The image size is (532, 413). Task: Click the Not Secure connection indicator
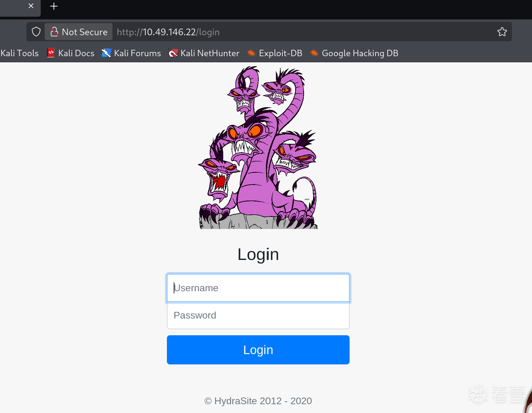(x=79, y=32)
